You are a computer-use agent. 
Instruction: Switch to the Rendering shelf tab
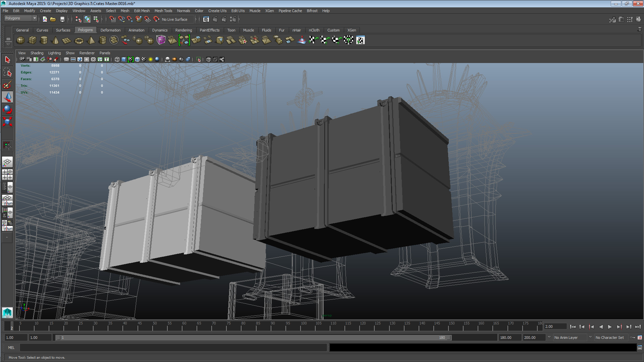click(x=183, y=30)
